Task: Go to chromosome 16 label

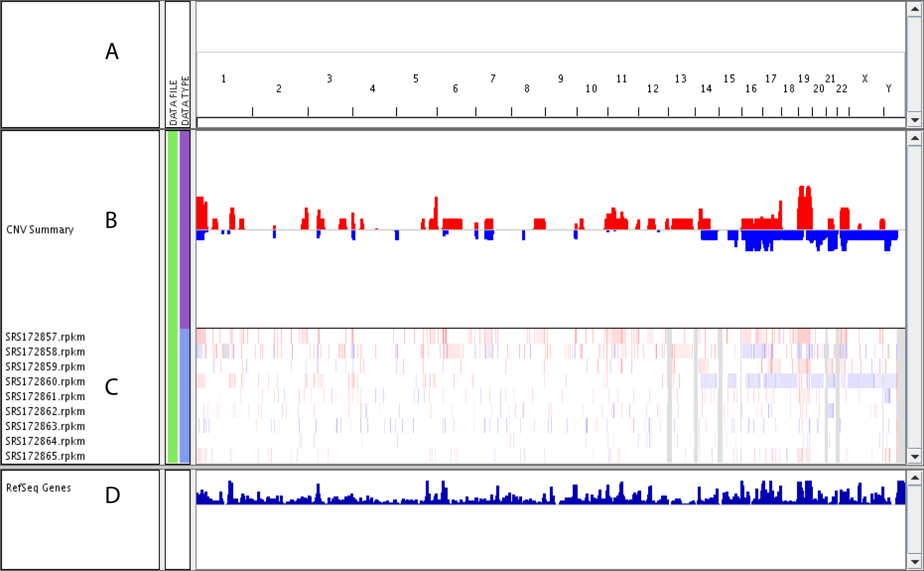Action: pos(751,89)
